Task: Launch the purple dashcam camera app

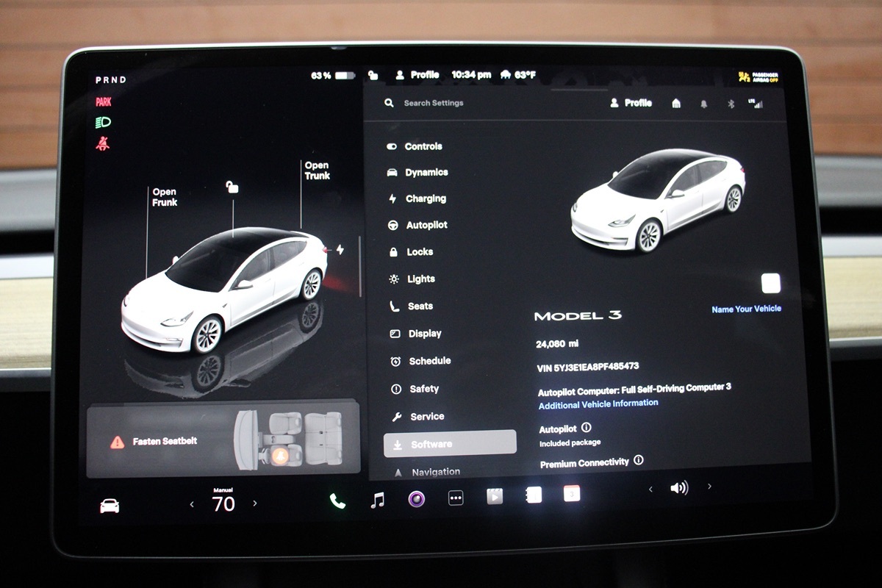Action: click(x=417, y=500)
